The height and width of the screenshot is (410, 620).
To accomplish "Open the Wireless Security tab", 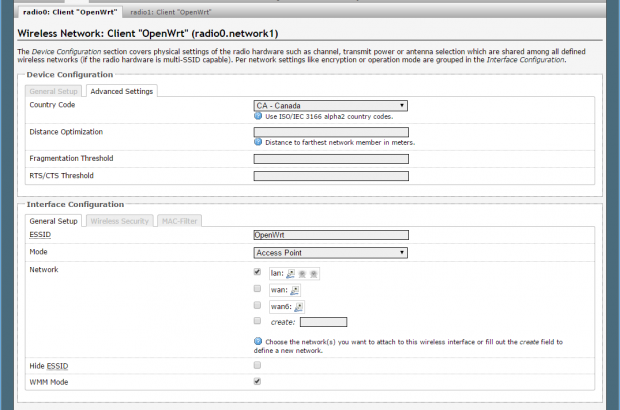I will pyautogui.click(x=119, y=221).
